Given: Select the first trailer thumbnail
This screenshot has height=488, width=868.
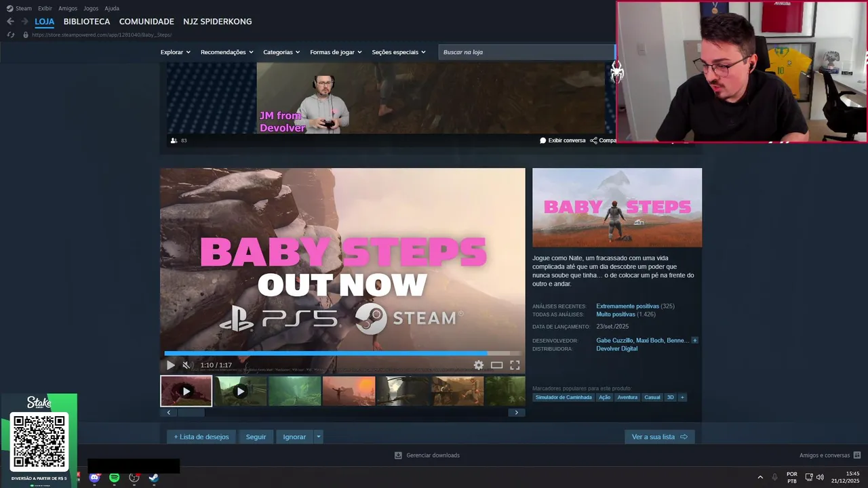Looking at the screenshot, I should pyautogui.click(x=186, y=391).
